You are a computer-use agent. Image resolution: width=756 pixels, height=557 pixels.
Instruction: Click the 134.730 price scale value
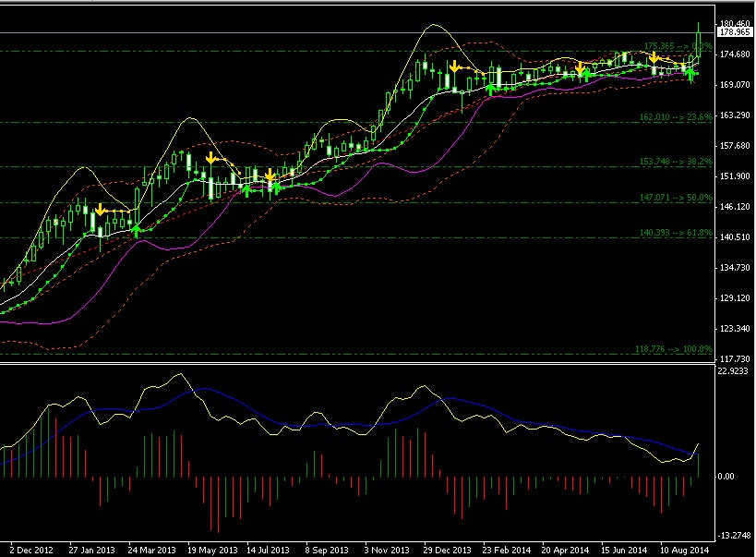pos(735,267)
